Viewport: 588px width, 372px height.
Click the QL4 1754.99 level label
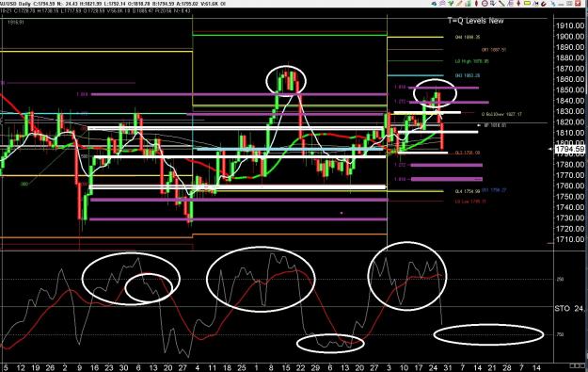coord(468,191)
